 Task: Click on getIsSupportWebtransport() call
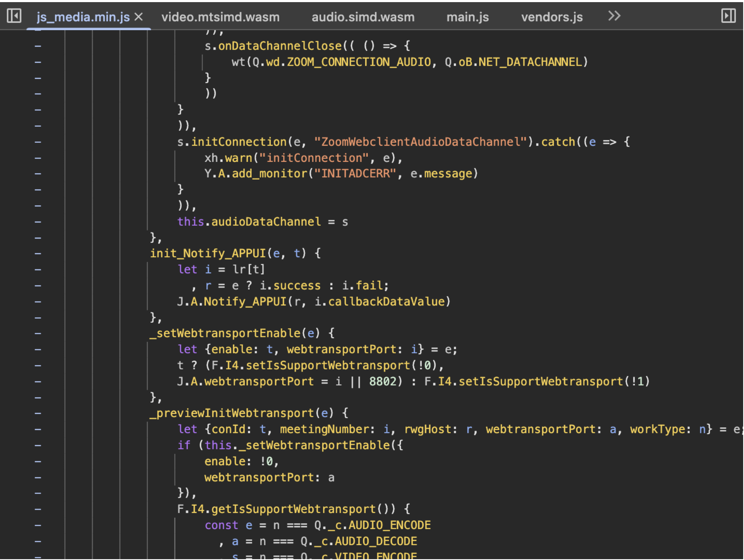(x=304, y=509)
